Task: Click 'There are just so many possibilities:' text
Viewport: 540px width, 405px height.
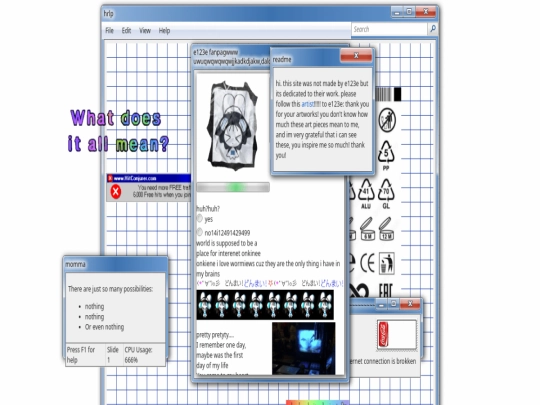Action: coord(110,289)
